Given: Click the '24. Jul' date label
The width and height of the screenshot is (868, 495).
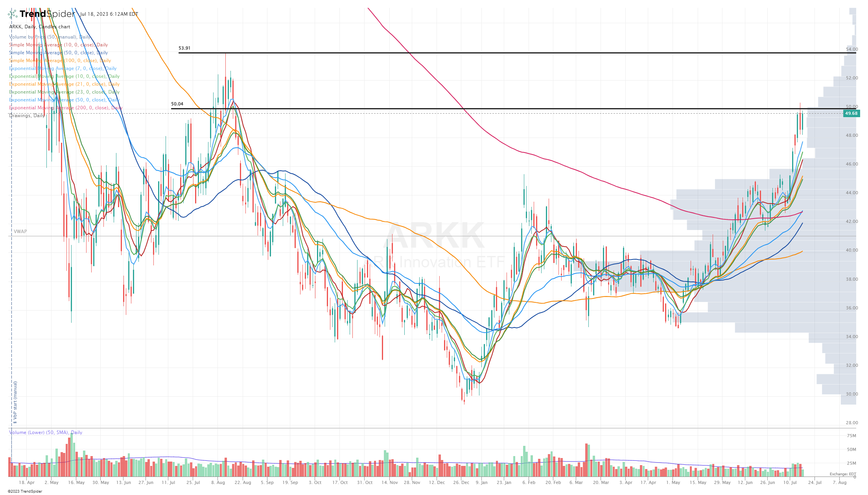Looking at the screenshot, I should coord(815,483).
